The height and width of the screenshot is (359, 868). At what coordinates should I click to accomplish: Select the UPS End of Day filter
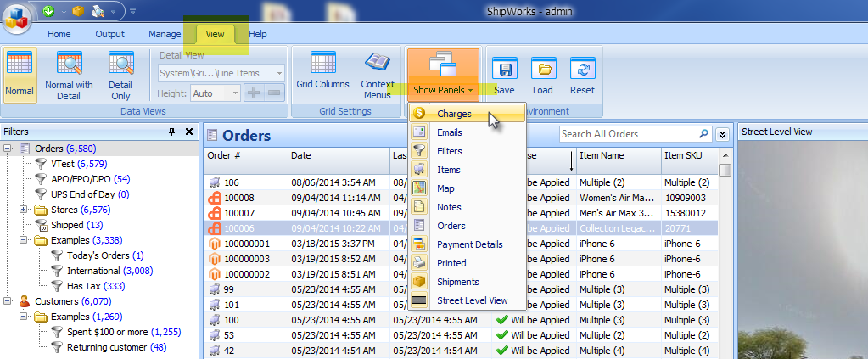click(x=82, y=194)
